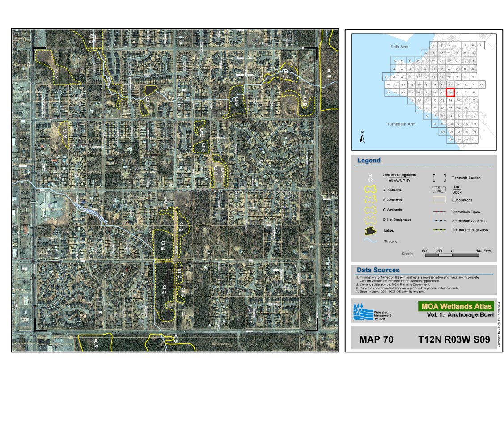Click index map cell number 71
Viewport: 504px width, 428px height.
[x=458, y=92]
